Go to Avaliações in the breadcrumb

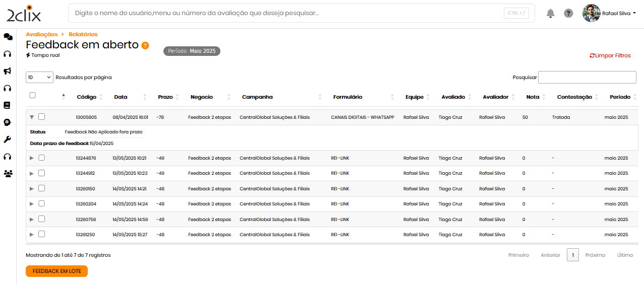[42, 34]
